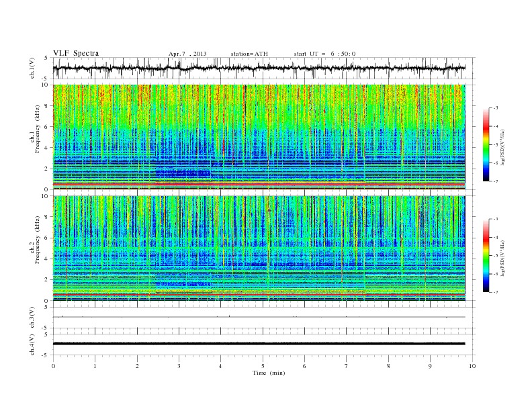Click the '2' kHz tick on ch.2 frequency axis
The width and height of the screenshot is (532, 411).
[46, 280]
